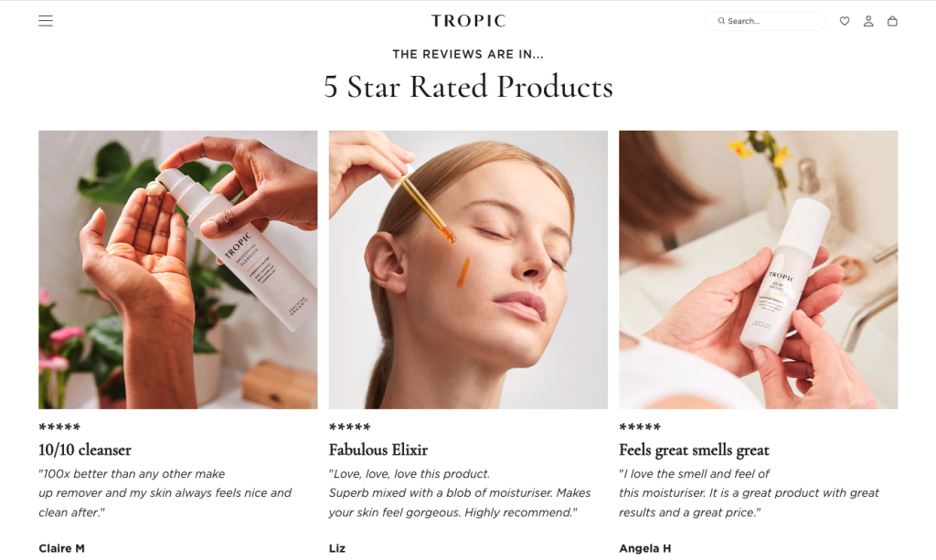The height and width of the screenshot is (560, 936).
Task: Click the '10/10 cleanser' review title
Action: (85, 449)
